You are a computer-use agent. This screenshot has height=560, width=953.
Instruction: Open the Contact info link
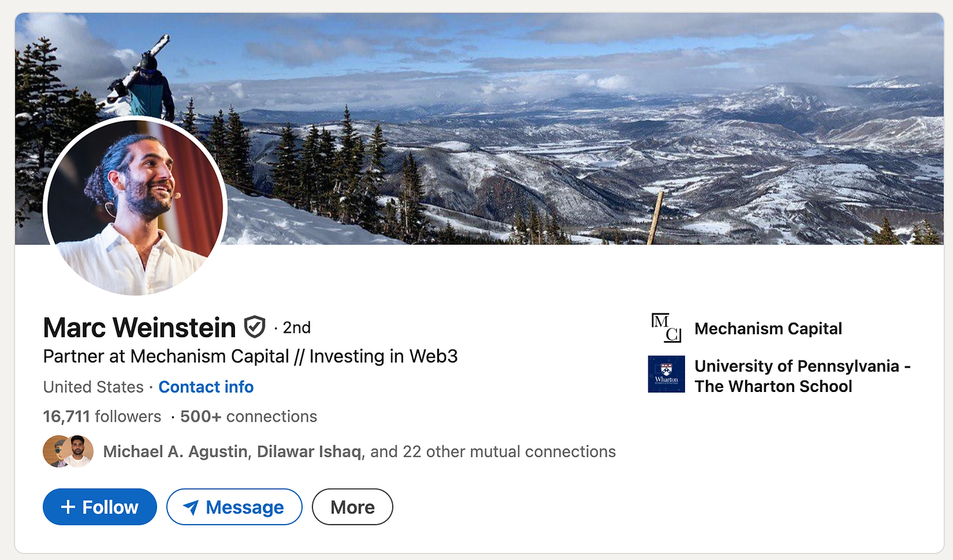(206, 387)
